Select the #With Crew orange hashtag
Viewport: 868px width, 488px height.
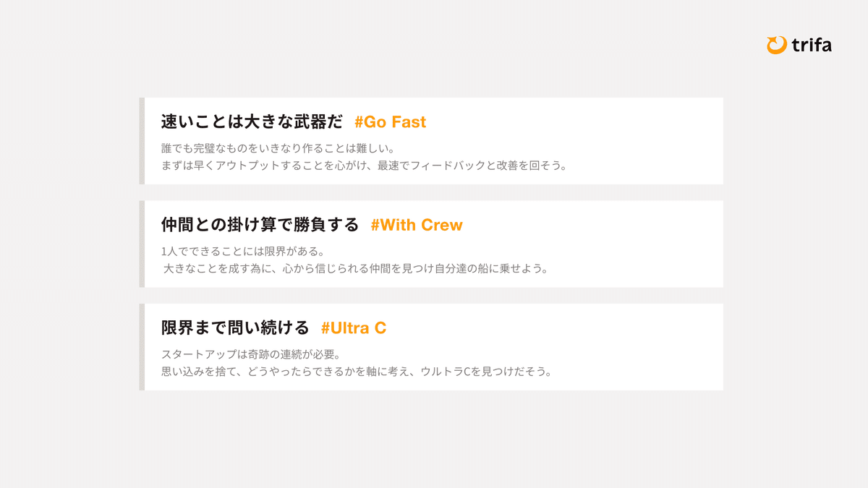click(x=416, y=225)
